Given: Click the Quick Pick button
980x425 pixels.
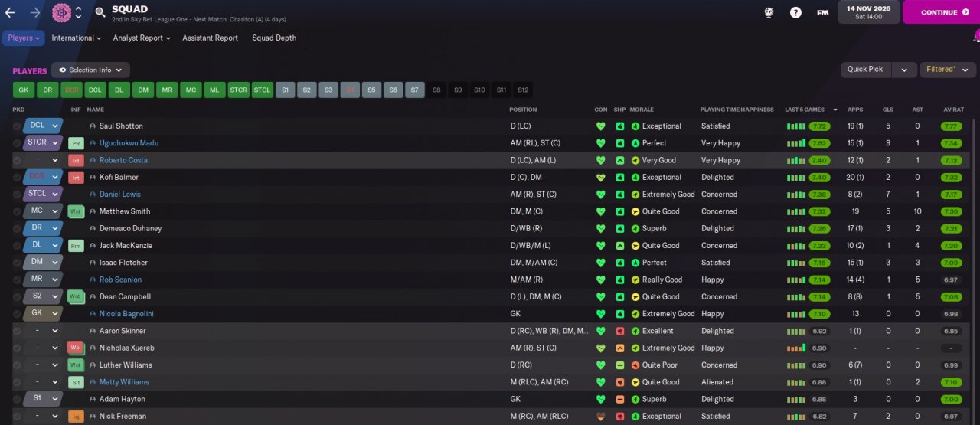Looking at the screenshot, I should [866, 69].
